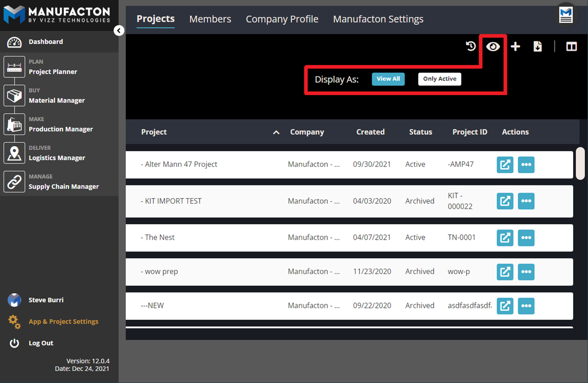Switch to the Members tab
Viewport: 588px width, 383px height.
pyautogui.click(x=210, y=19)
